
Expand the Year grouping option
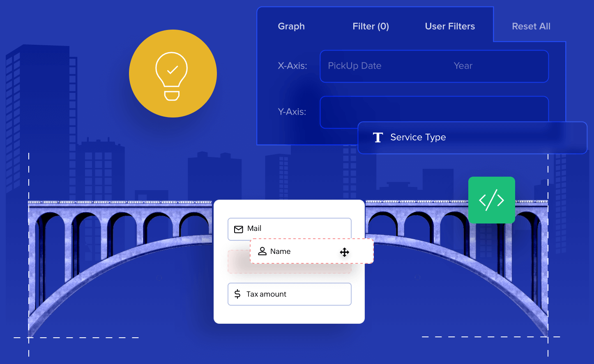coord(463,66)
